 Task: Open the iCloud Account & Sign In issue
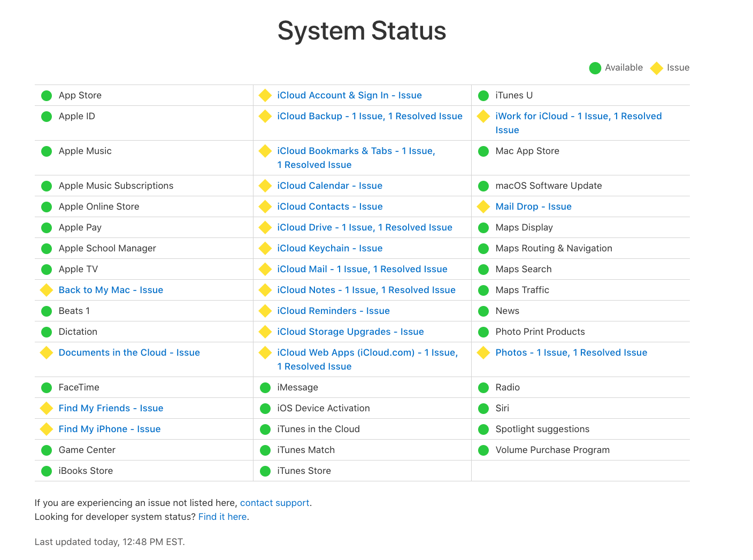coord(349,95)
